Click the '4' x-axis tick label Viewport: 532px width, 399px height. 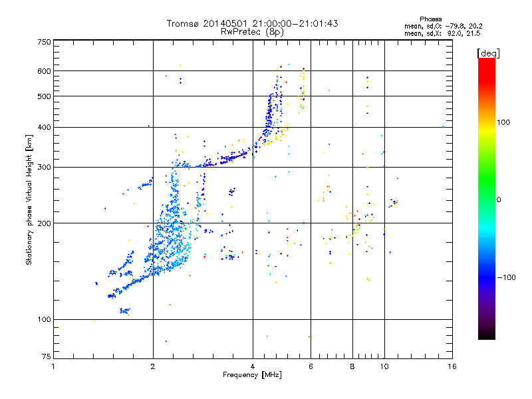tap(253, 366)
